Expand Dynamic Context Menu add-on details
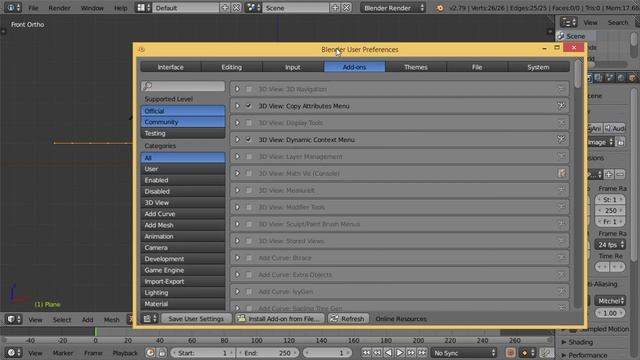 [x=237, y=140]
